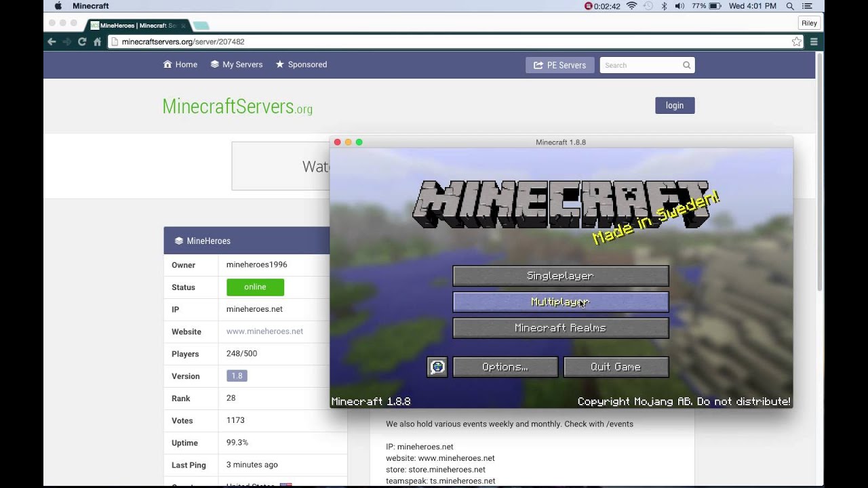This screenshot has width=868, height=488.
Task: Click the magnifier icon in site search
Action: [x=686, y=65]
